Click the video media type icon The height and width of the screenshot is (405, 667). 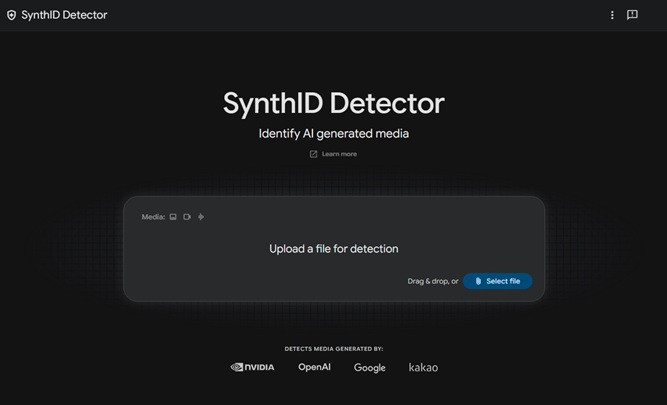click(x=187, y=217)
